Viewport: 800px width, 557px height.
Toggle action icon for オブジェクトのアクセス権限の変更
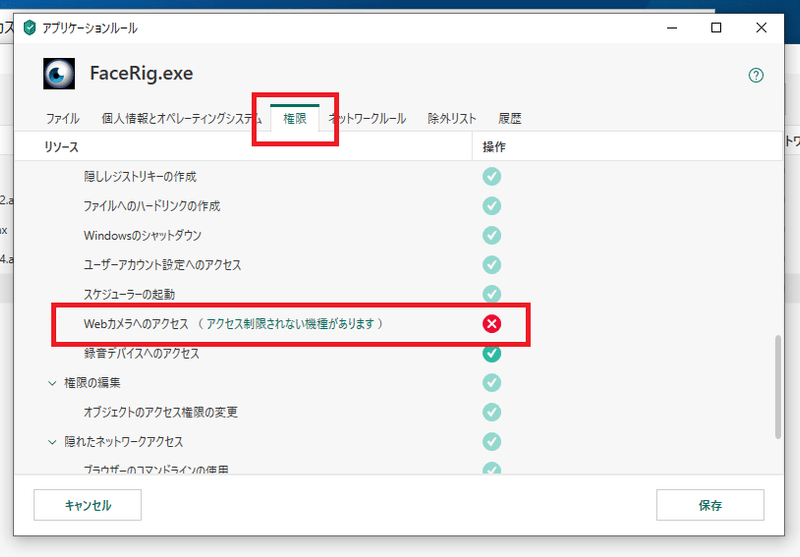(492, 412)
